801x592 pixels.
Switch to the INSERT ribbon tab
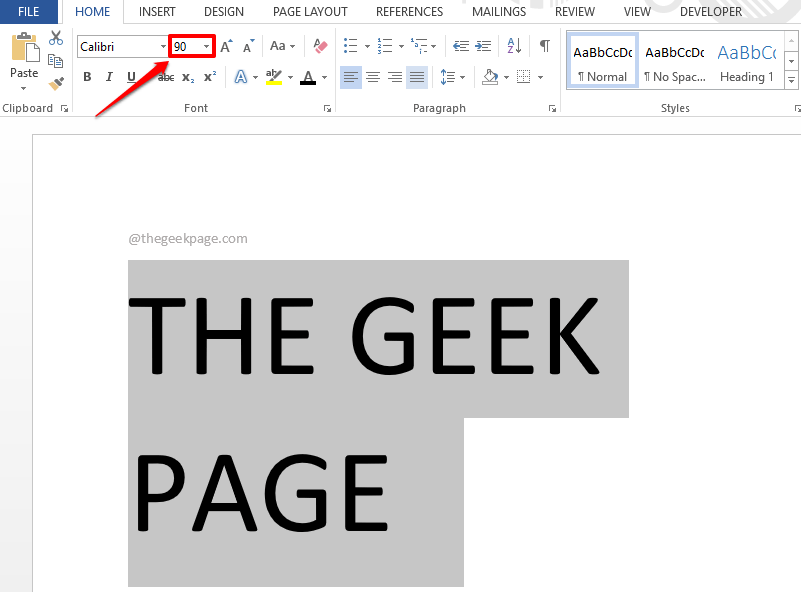(157, 12)
